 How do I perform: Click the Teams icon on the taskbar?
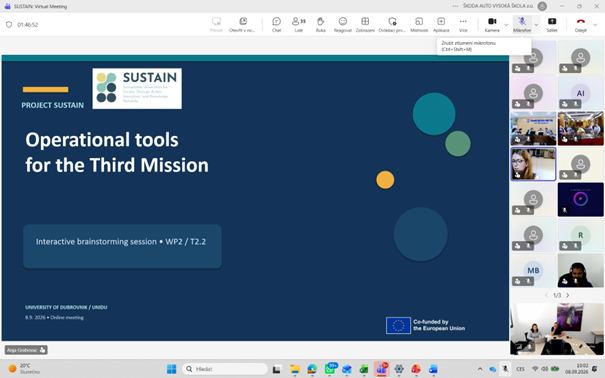click(x=381, y=369)
